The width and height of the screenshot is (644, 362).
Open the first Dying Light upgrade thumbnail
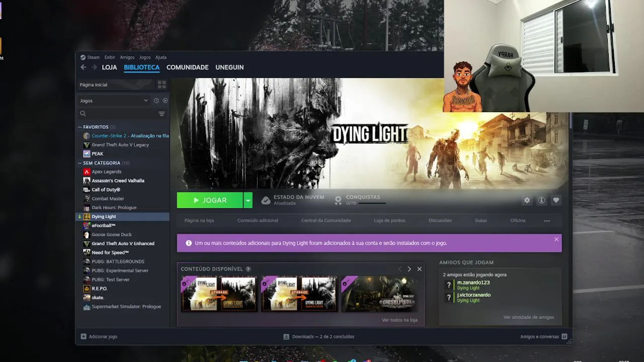tap(219, 294)
